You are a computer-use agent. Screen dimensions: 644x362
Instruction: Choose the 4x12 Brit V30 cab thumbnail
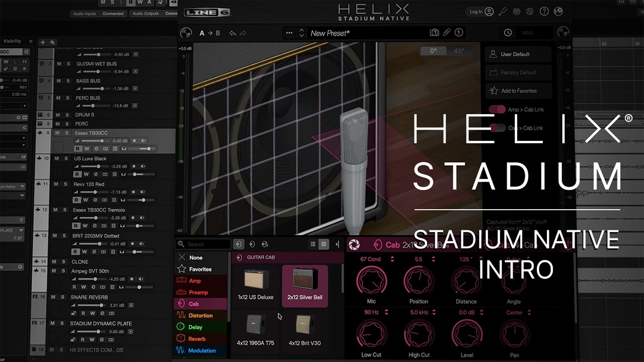(305, 331)
